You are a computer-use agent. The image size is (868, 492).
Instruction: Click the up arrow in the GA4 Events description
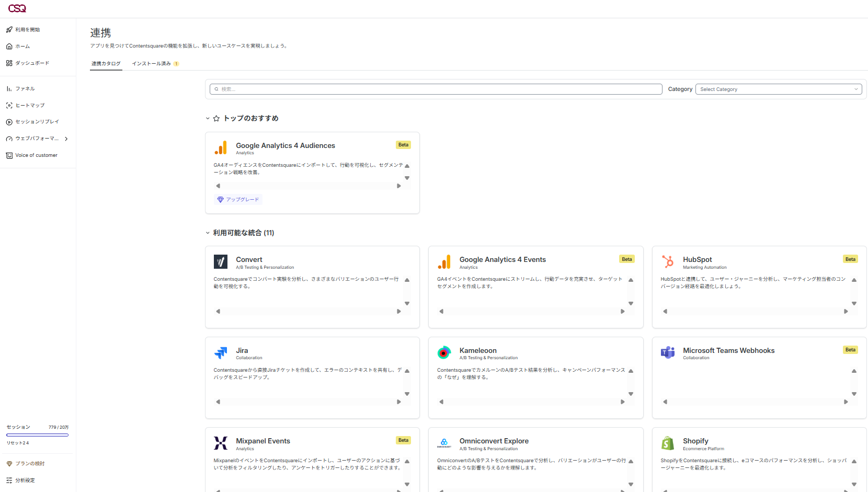point(631,280)
